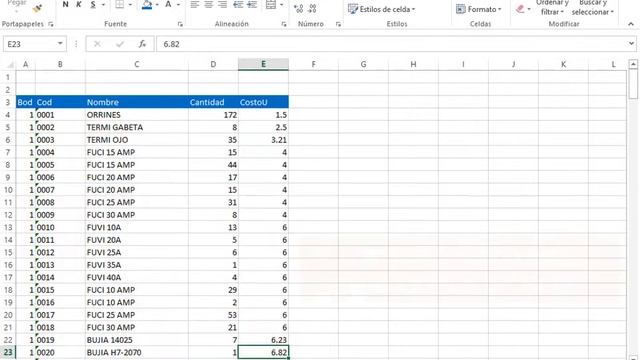Increase indent
This screenshot has width=640, height=360.
(x=252, y=5)
